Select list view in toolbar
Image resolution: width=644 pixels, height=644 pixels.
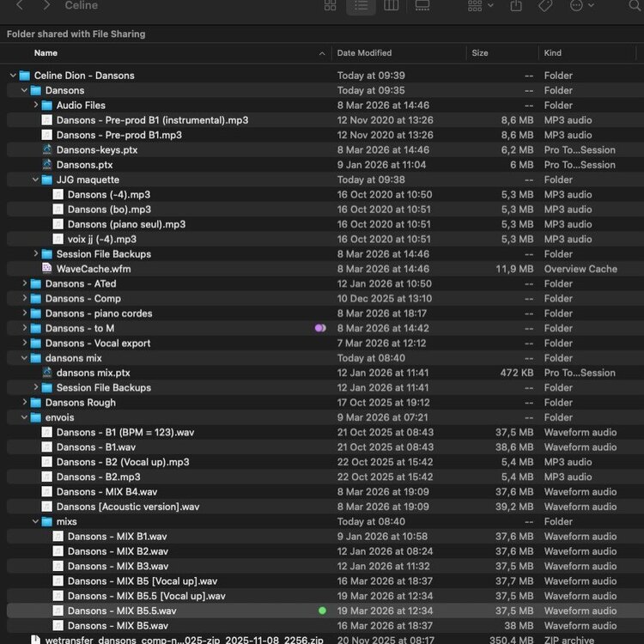tap(361, 6)
